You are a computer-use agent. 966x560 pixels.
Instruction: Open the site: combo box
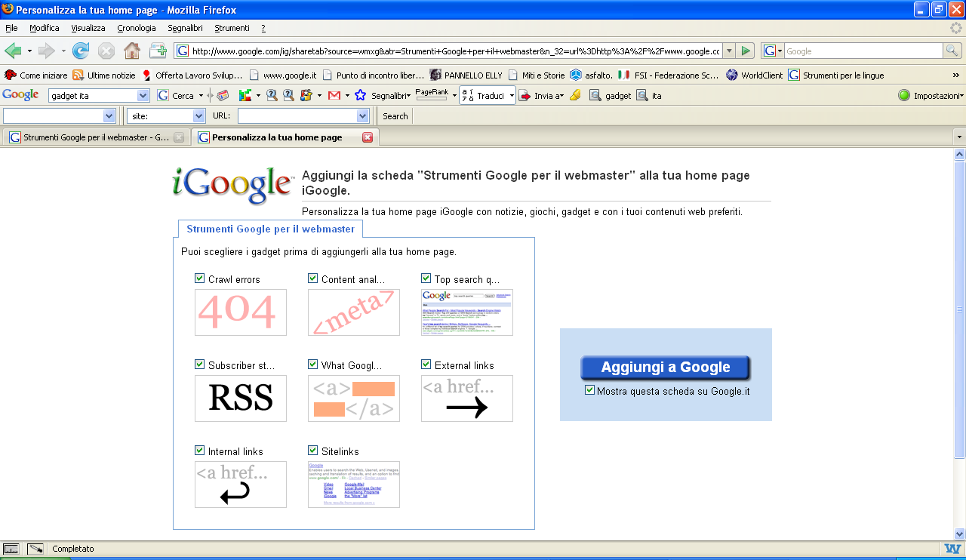(199, 116)
